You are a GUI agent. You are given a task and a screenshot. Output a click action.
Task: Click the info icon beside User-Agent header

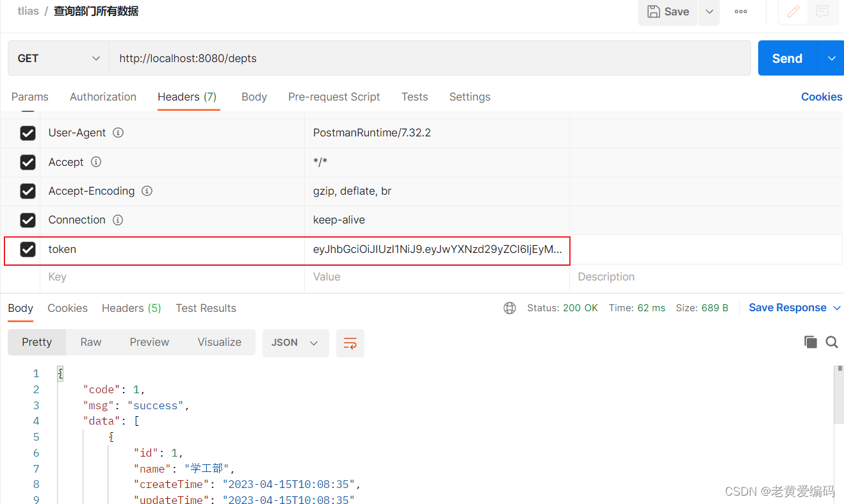pyautogui.click(x=118, y=133)
